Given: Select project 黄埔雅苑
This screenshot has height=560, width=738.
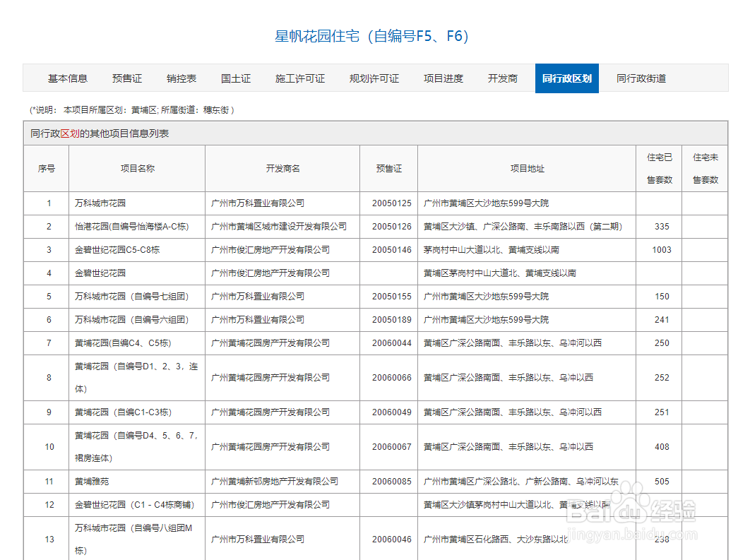Looking at the screenshot, I should [92, 482].
